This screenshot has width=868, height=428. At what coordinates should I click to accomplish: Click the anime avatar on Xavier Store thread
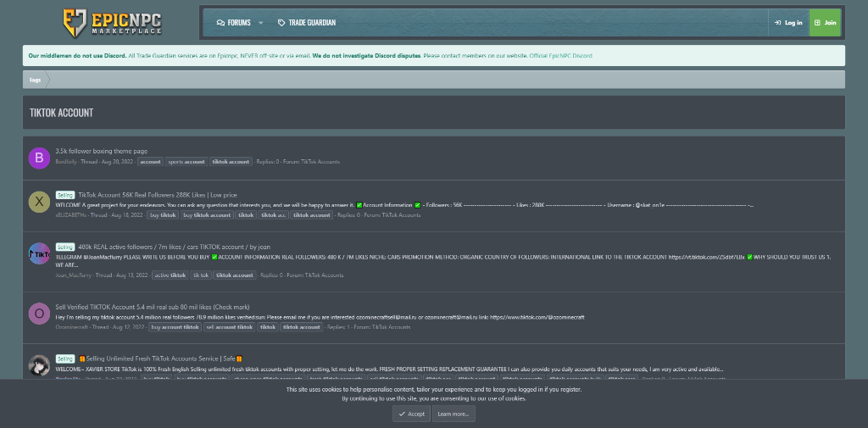(39, 365)
